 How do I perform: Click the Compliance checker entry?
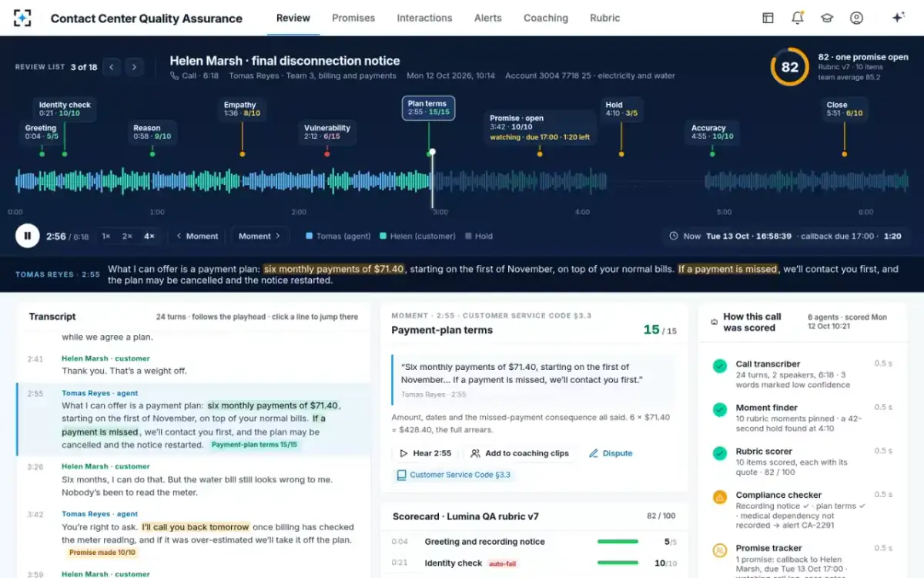point(802,510)
